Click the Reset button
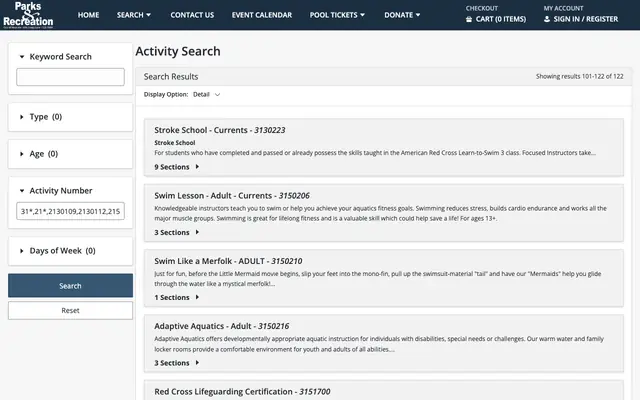Image resolution: width=640 pixels, height=400 pixels. click(x=70, y=311)
